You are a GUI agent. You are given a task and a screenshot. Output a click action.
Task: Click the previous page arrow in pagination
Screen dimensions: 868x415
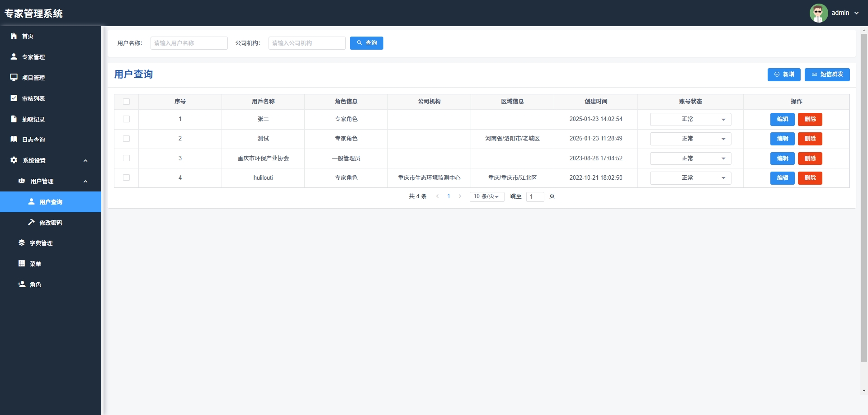coord(437,196)
